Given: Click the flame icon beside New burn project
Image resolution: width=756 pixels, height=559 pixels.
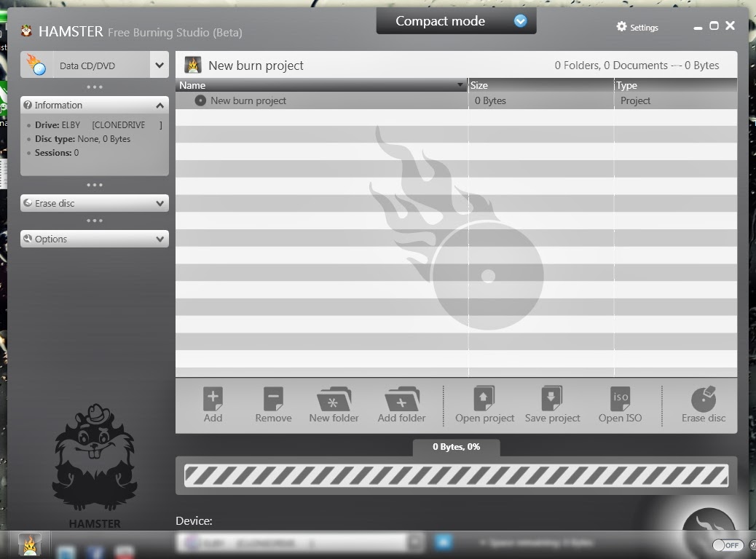Looking at the screenshot, I should click(x=193, y=65).
